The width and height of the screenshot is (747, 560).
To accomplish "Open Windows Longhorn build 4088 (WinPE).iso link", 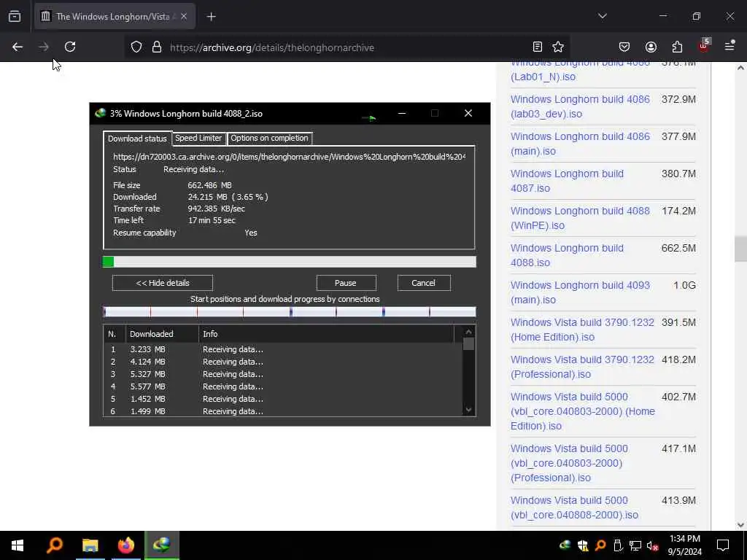I will tap(580, 218).
